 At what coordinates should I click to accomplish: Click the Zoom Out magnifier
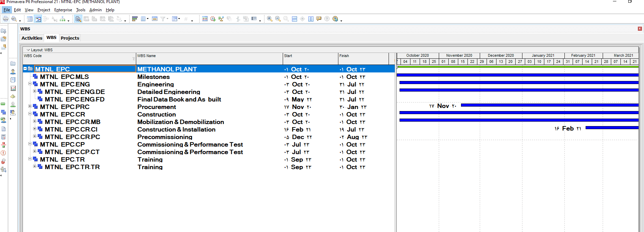coord(278,19)
